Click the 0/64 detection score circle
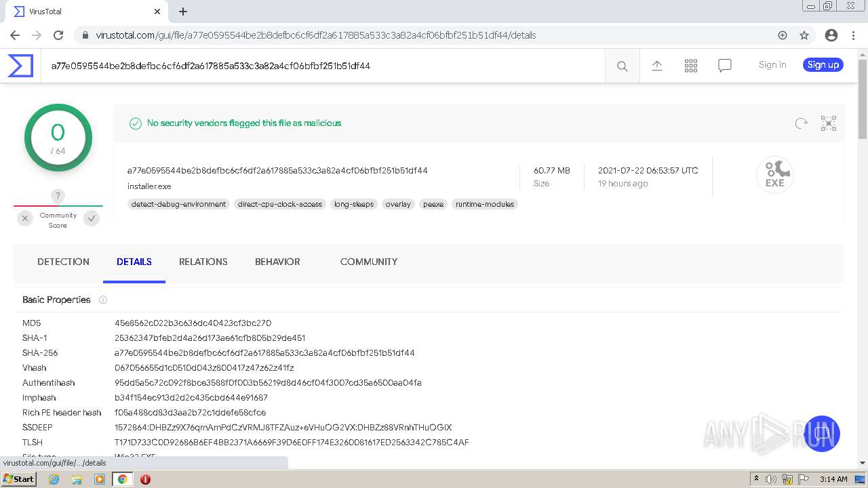Image resolution: width=868 pixels, height=488 pixels. point(58,138)
